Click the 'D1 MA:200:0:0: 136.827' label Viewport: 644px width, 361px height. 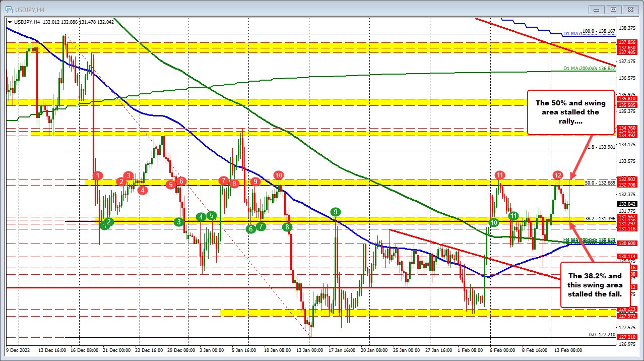[x=590, y=68]
